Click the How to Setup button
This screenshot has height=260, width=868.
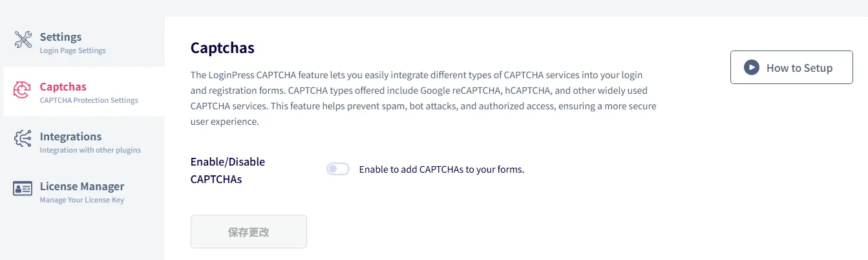[x=791, y=67]
